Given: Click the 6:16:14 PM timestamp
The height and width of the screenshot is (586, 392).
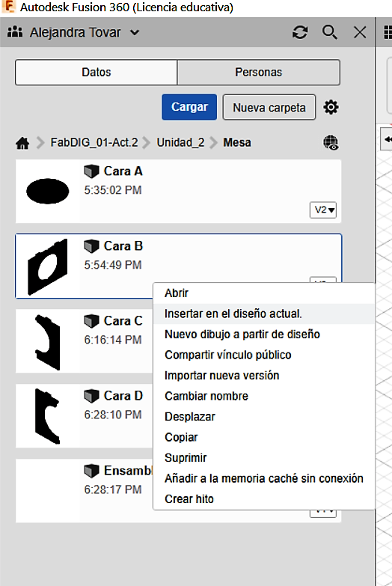Looking at the screenshot, I should pyautogui.click(x=113, y=340).
